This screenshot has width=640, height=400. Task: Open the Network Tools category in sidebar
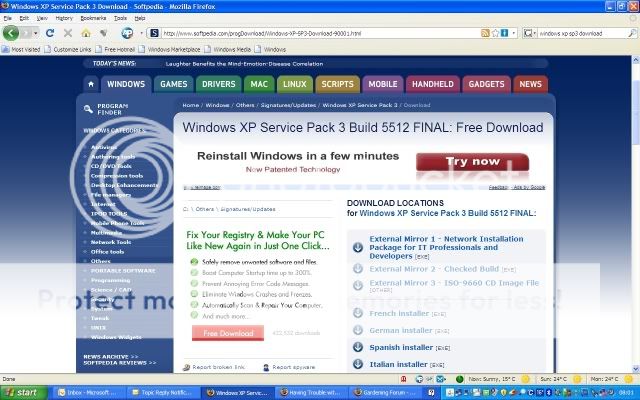coord(111,242)
